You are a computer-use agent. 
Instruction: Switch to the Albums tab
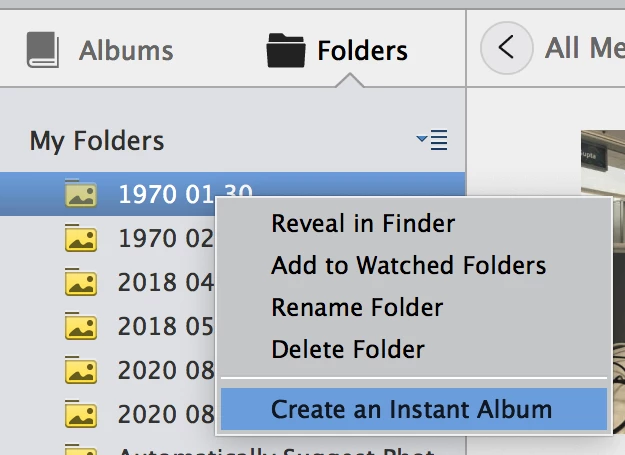pos(100,50)
